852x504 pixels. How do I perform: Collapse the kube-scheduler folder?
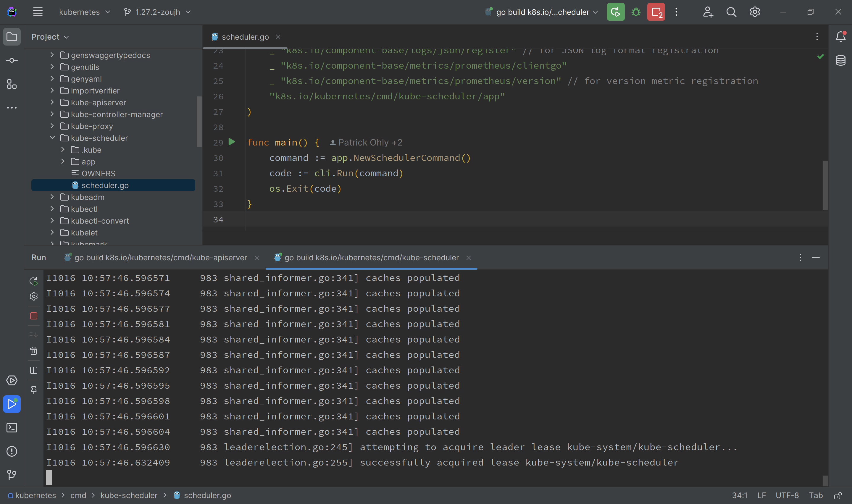click(52, 138)
